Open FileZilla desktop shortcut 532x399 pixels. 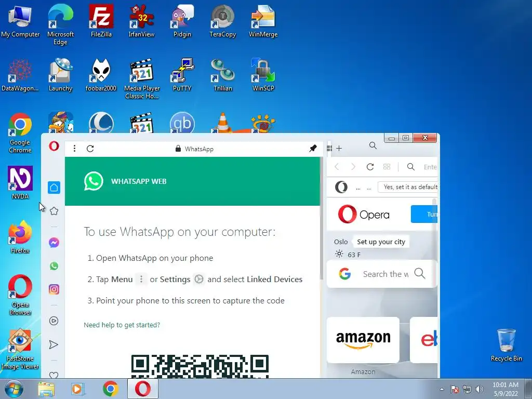(x=101, y=21)
